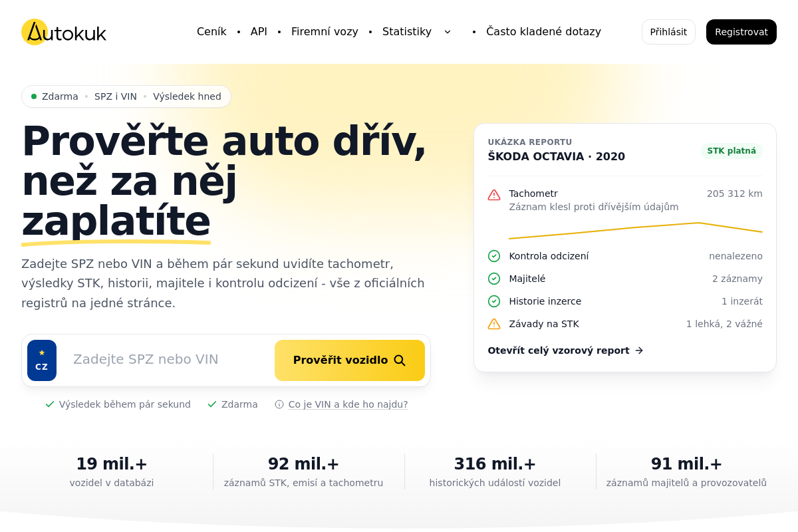The height and width of the screenshot is (532, 798).
Task: Open Často kladené dotazy
Action: point(543,32)
